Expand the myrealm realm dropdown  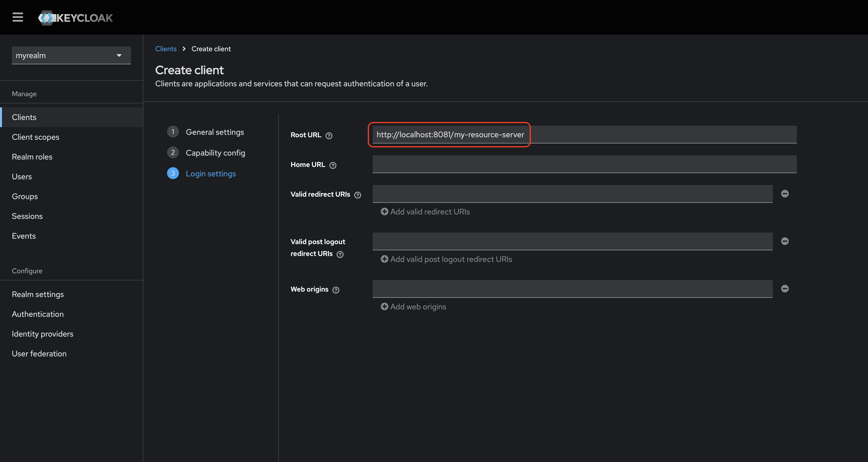pyautogui.click(x=71, y=55)
